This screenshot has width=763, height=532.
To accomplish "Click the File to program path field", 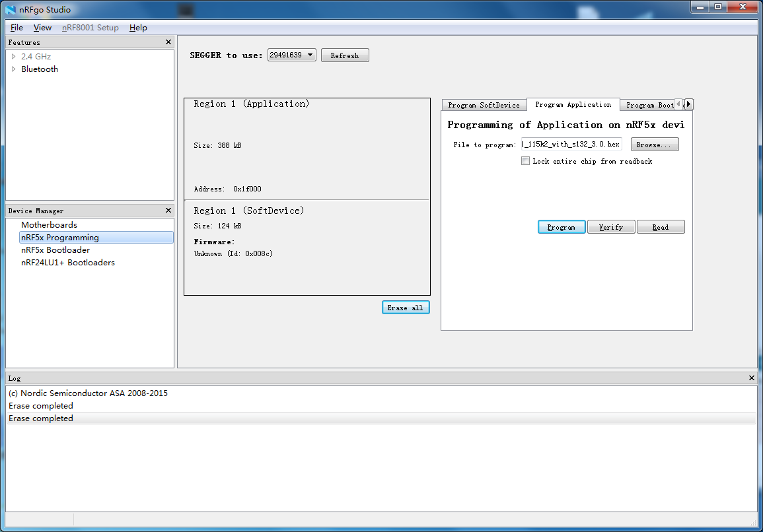I will [x=571, y=144].
